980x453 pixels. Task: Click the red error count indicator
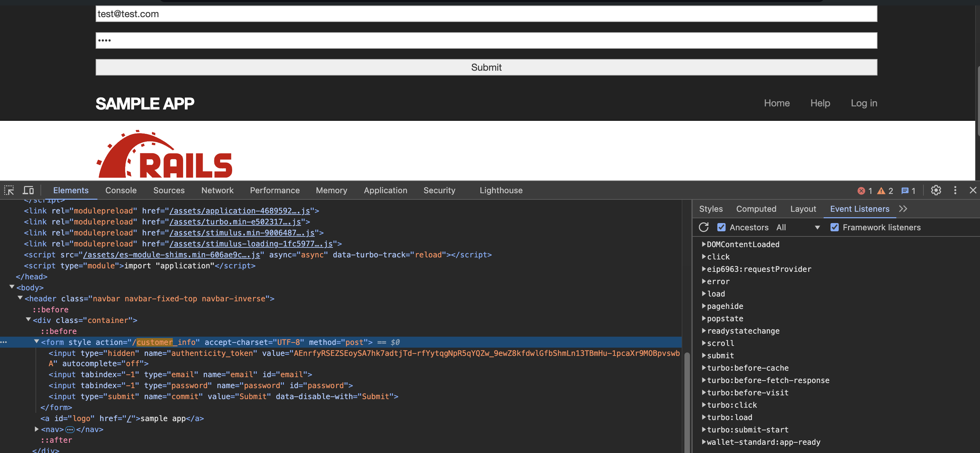(x=865, y=191)
